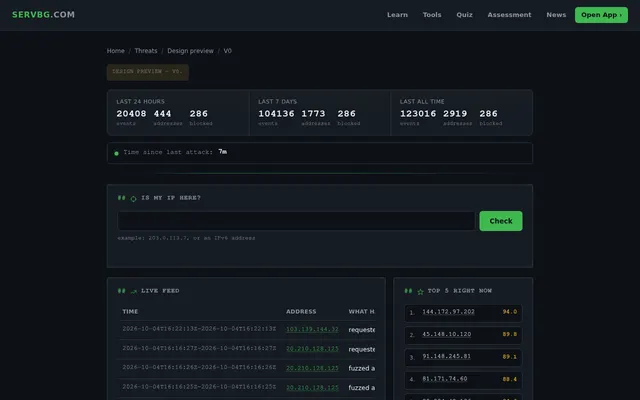Open the Tools menu item
Screen dimensions: 640x400
[432, 15]
